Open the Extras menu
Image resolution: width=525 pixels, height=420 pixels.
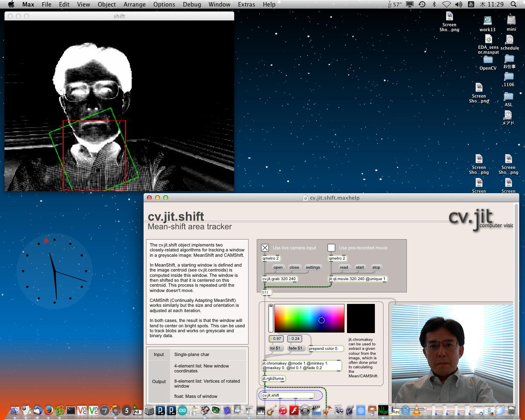click(x=246, y=5)
